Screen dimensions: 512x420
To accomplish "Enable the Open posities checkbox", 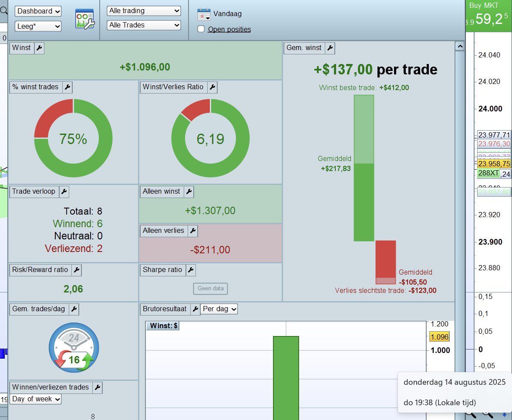I will click(201, 29).
